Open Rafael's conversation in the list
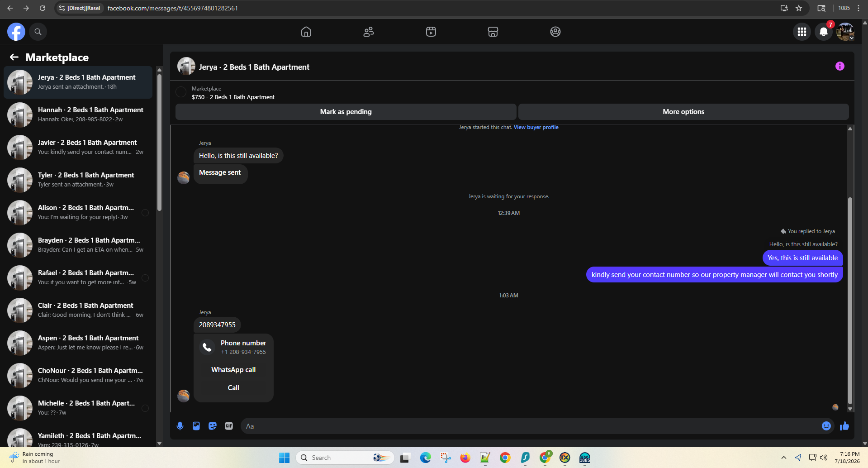The height and width of the screenshot is (468, 868). point(78,278)
